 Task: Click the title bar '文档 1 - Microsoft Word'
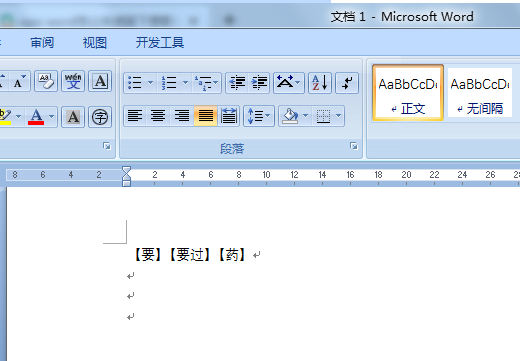tap(402, 17)
